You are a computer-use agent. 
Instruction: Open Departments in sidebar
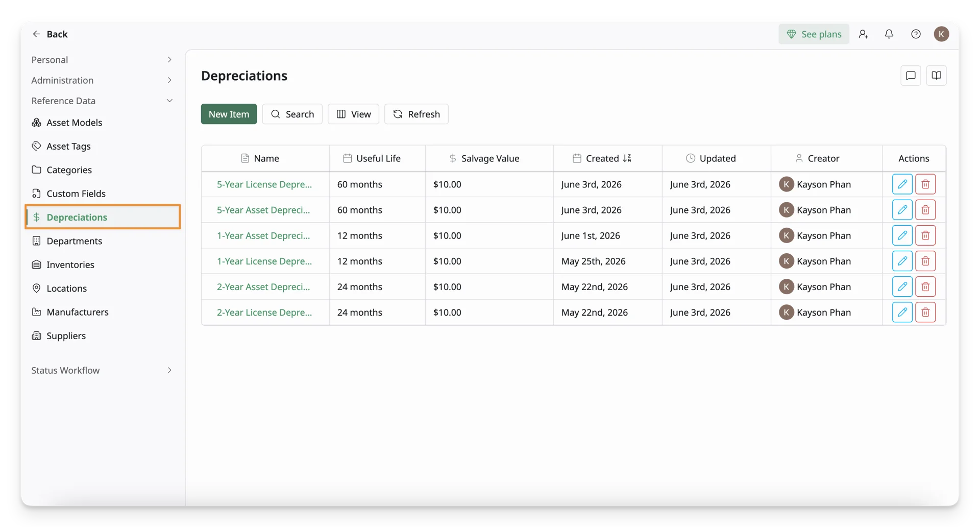[102, 241]
